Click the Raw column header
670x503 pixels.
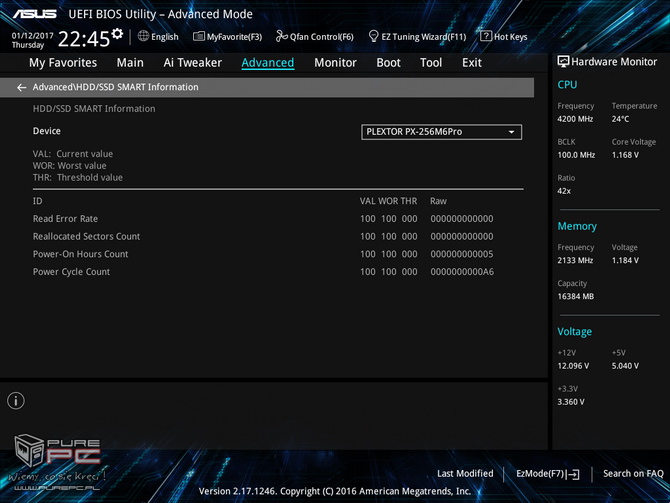coord(438,201)
